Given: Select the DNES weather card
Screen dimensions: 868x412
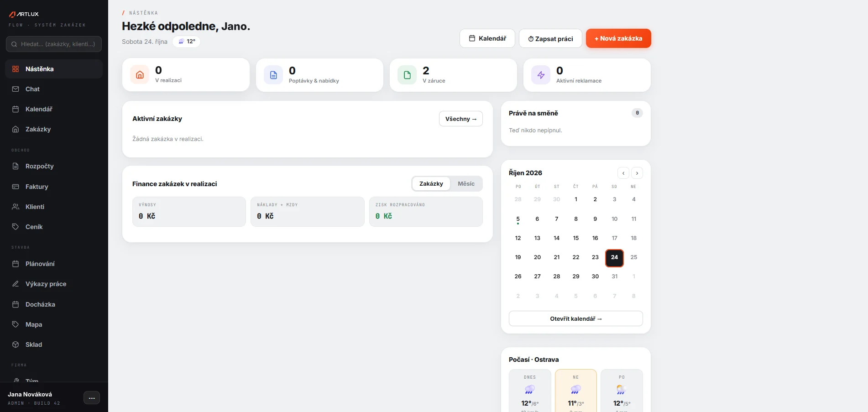Looking at the screenshot, I should pos(530,391).
